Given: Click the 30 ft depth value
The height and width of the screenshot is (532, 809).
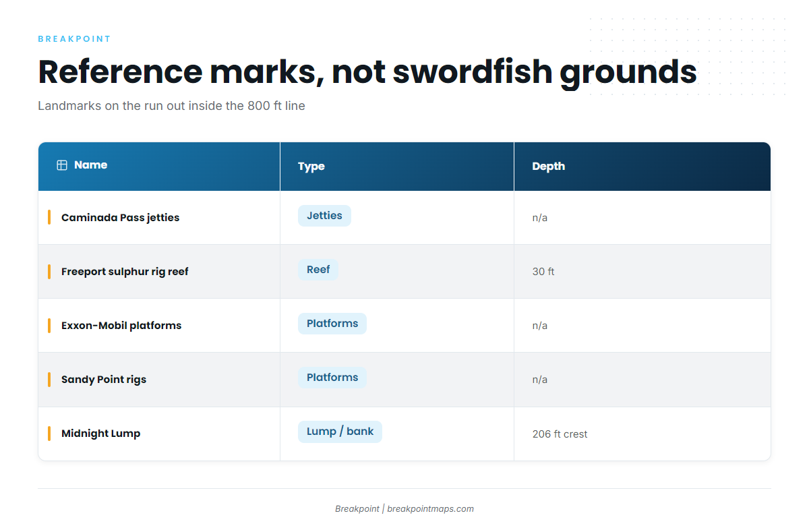Looking at the screenshot, I should pyautogui.click(x=543, y=272).
